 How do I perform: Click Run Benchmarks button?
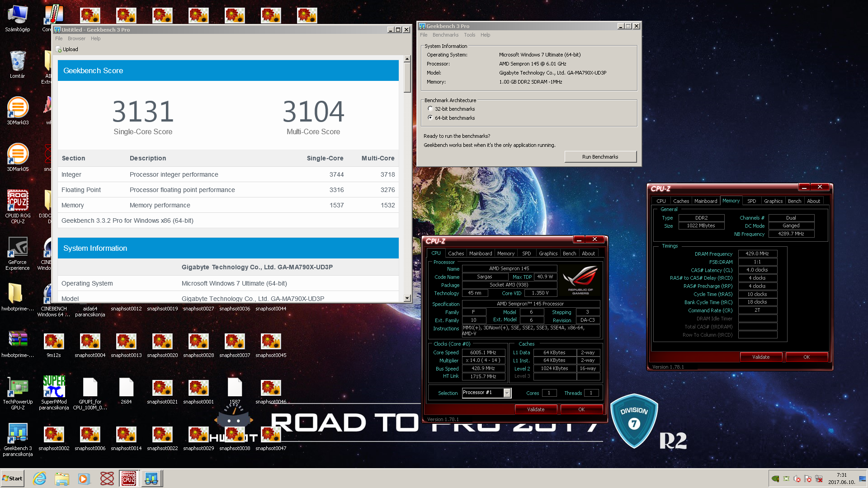[600, 157]
